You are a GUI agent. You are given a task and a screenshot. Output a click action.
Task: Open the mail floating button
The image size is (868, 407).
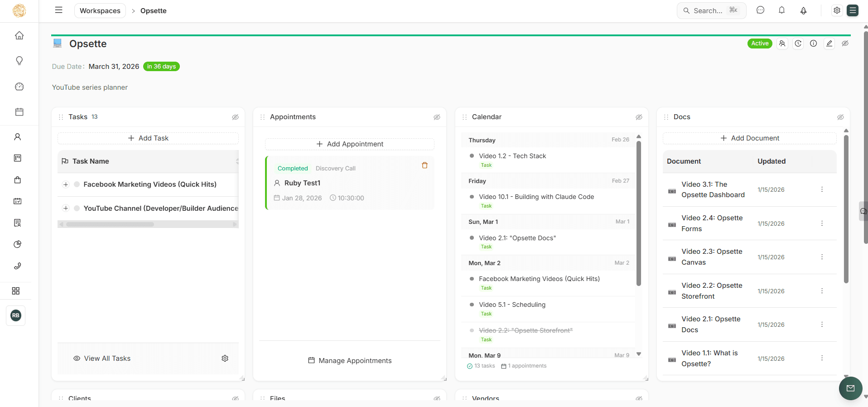(x=851, y=388)
